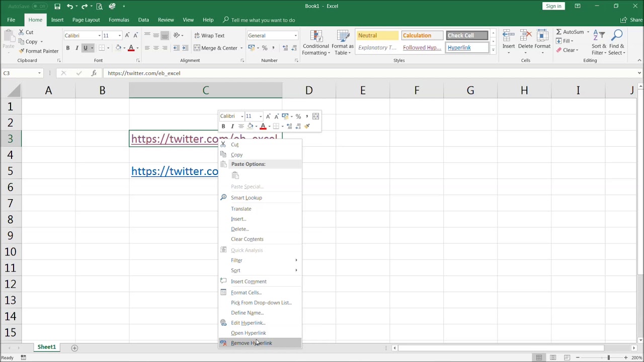Click the Decrease Font Size icon in ribbon
The height and width of the screenshot is (362, 644).
pos(135,35)
